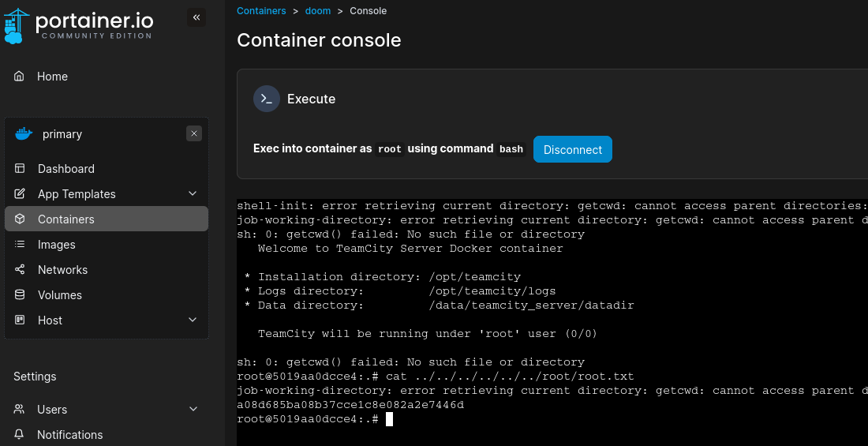The height and width of the screenshot is (446, 868).
Task: Click the Notifications bell icon
Action: (x=20, y=435)
